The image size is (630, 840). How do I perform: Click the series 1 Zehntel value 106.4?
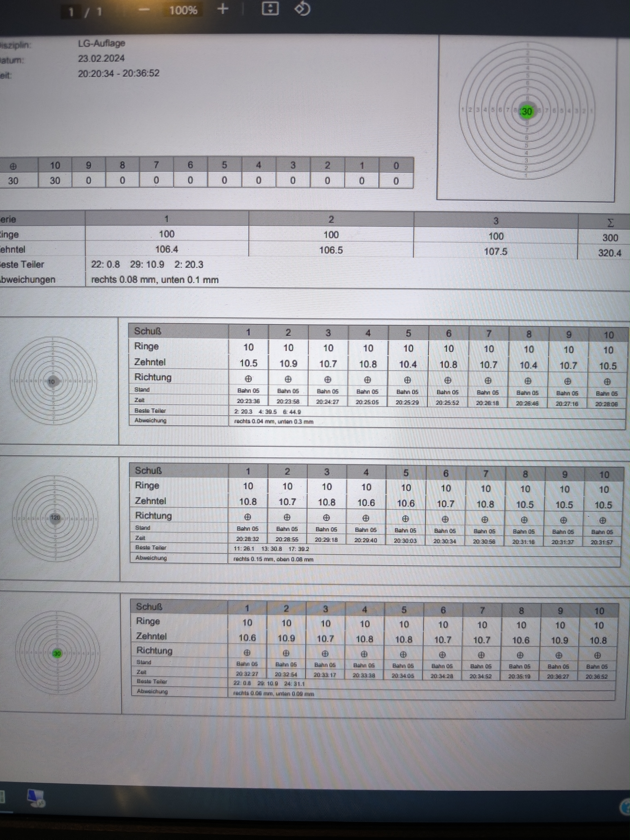click(x=166, y=250)
